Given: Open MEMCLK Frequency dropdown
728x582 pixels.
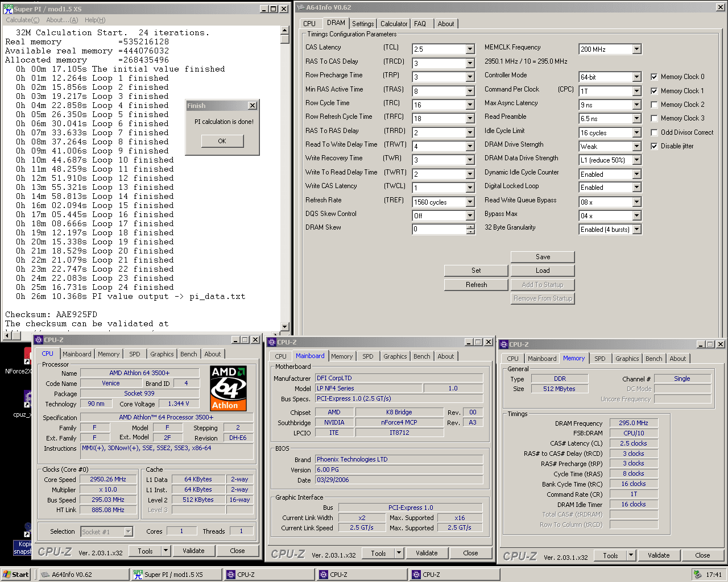Looking at the screenshot, I should tap(636, 49).
